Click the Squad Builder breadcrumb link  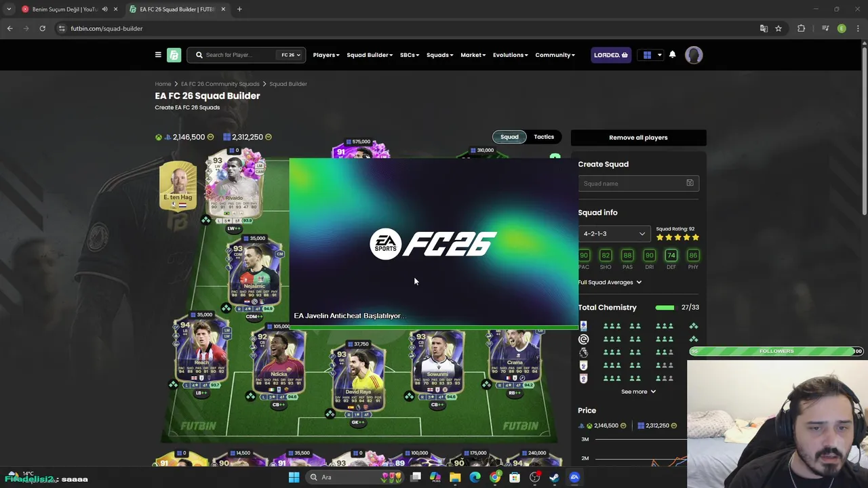point(288,84)
